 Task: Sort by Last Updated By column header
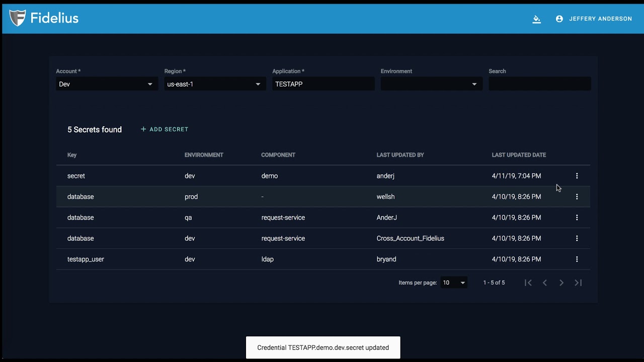tap(400, 155)
